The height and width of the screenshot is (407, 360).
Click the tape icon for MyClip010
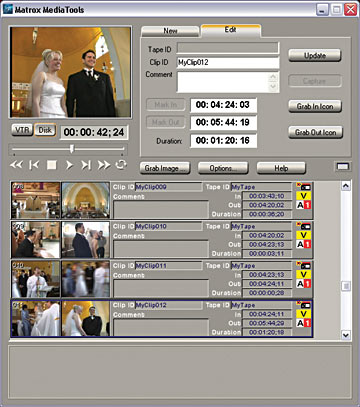[x=303, y=226]
